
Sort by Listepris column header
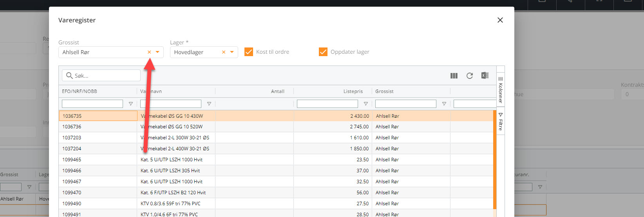(353, 91)
